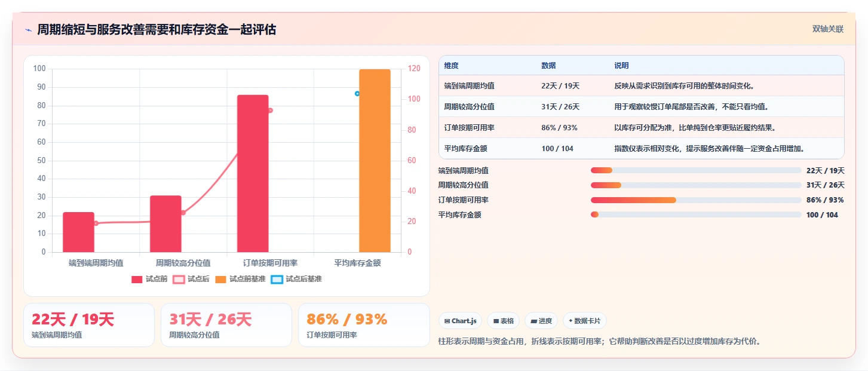Click the 端到端周期均值 progress bar
This screenshot has width=868, height=371.
pyautogui.click(x=696, y=170)
